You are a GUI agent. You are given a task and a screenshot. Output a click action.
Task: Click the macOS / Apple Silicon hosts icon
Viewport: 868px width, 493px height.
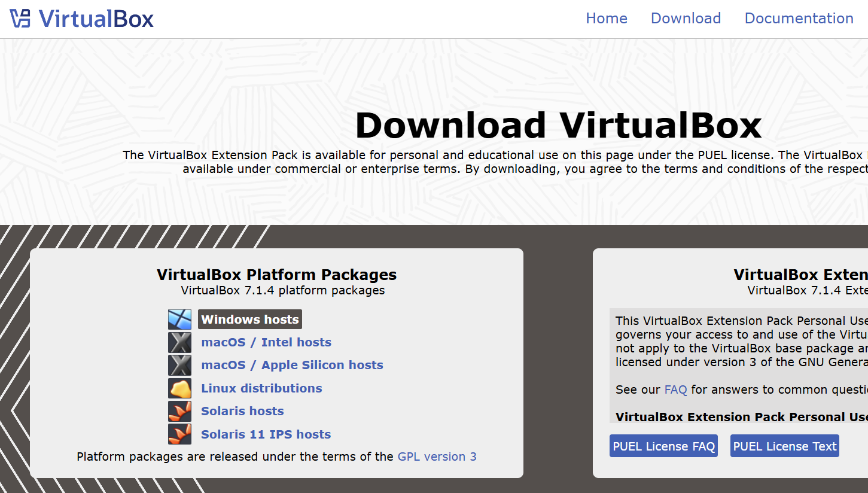pyautogui.click(x=179, y=365)
